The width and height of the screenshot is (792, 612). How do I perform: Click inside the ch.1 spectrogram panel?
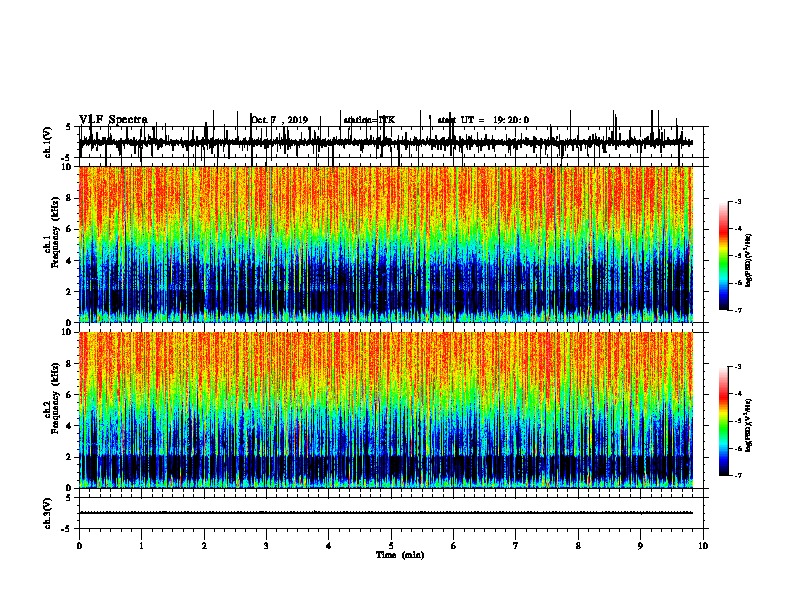(x=386, y=244)
